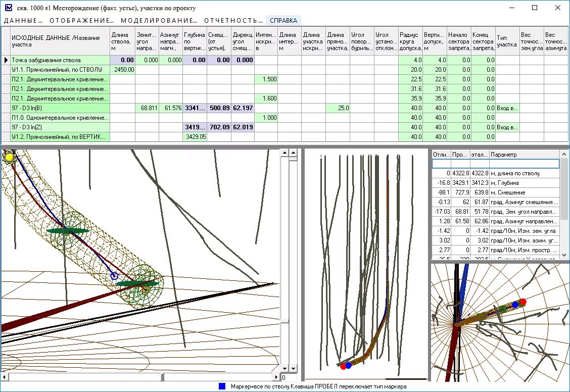Click the value 727.9 in the parameter table
The height and width of the screenshot is (392, 570).
(x=460, y=192)
